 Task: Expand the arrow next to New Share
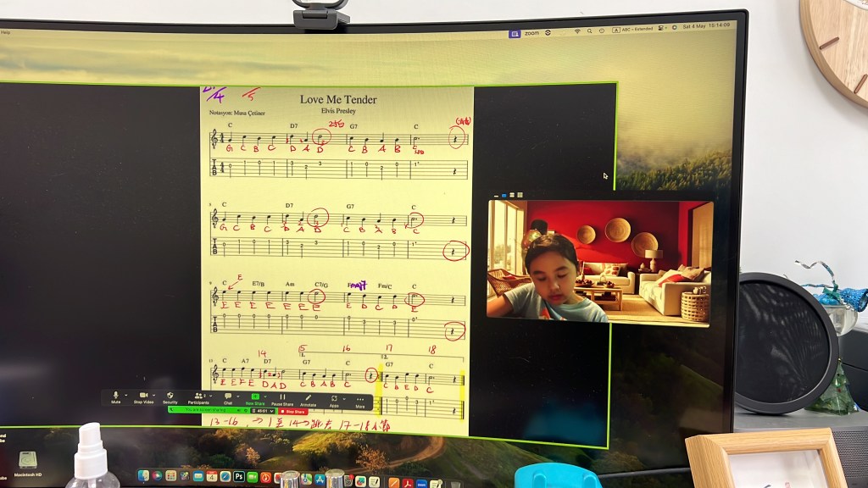click(x=266, y=395)
